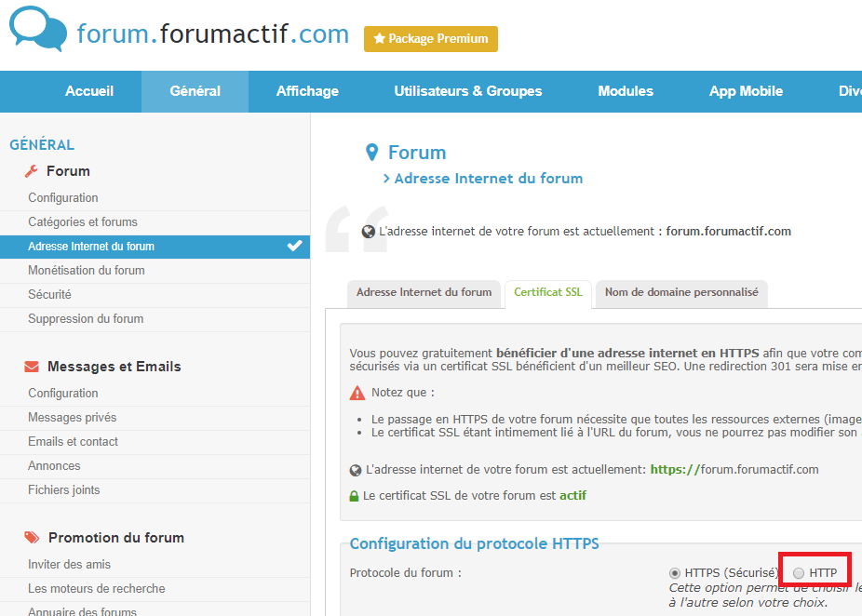Click the Adresse Internet du forum breadcrumb heading

[x=489, y=179]
